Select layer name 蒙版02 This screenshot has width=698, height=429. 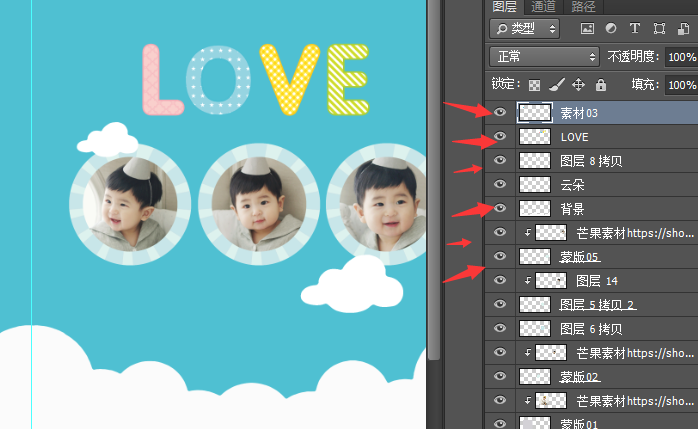coord(580,377)
